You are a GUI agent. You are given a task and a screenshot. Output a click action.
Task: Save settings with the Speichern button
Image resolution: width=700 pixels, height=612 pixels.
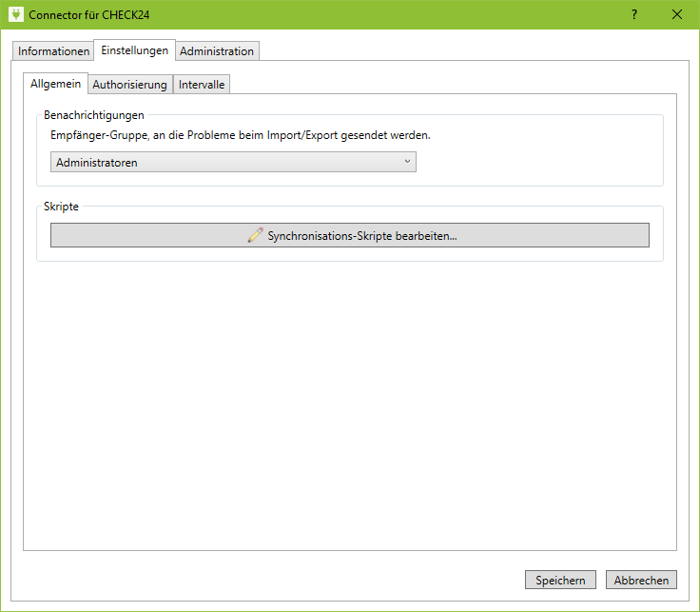[x=560, y=580]
